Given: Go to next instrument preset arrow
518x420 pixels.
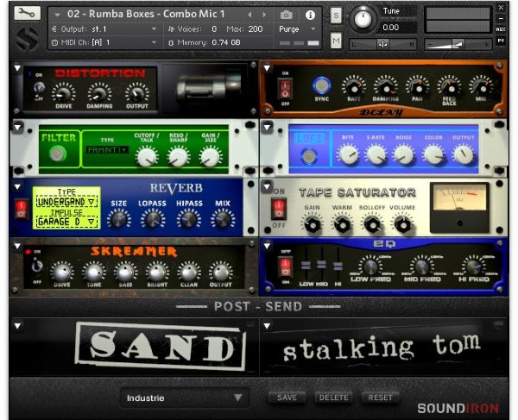Looking at the screenshot, I should [264, 15].
